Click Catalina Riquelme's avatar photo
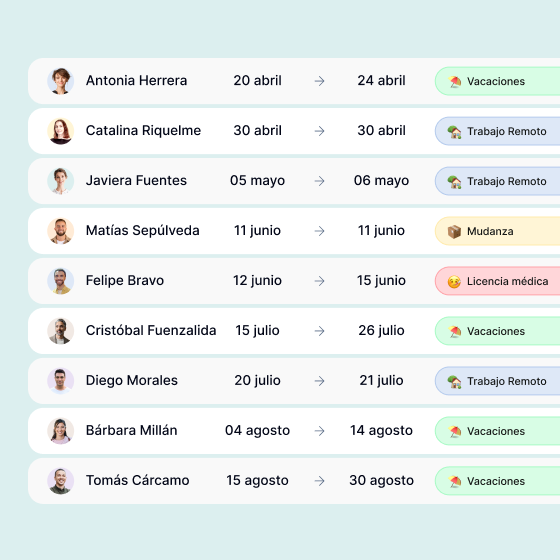Image resolution: width=560 pixels, height=560 pixels. [61, 131]
